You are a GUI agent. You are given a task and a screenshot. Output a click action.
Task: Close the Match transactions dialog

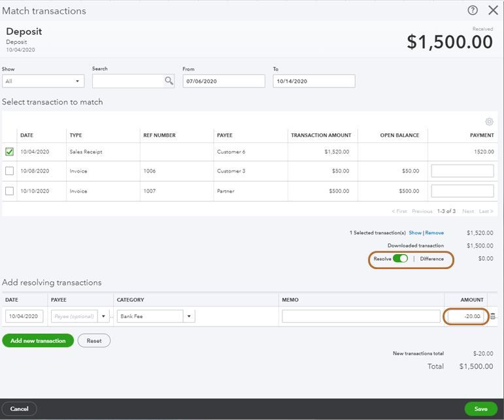[493, 10]
